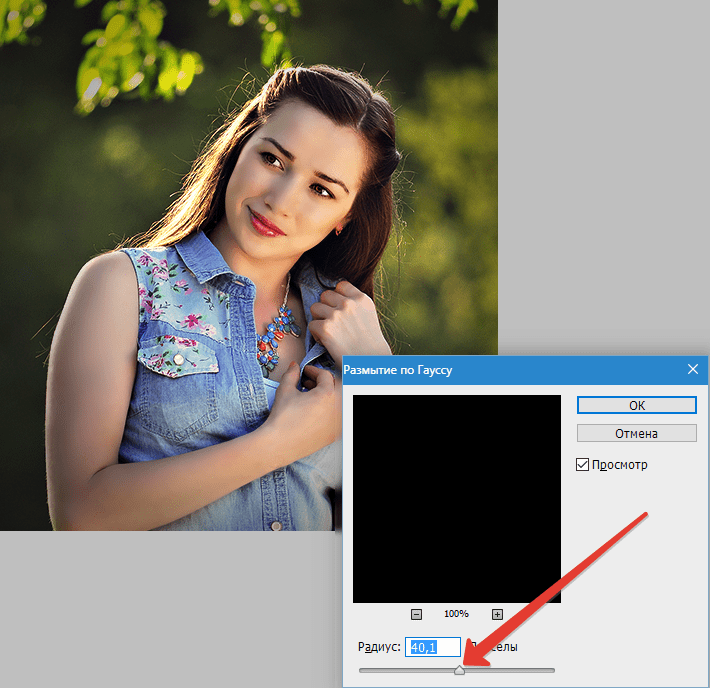Click the black filter preview area
This screenshot has height=688, width=710.
click(456, 499)
